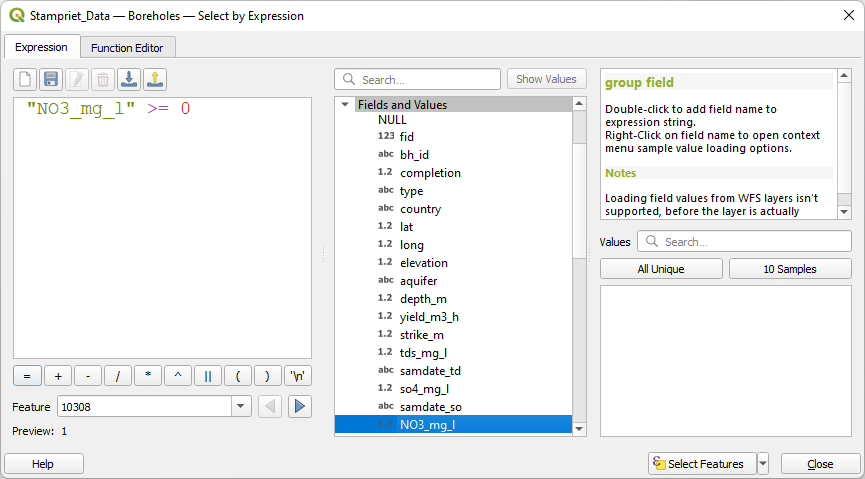The width and height of the screenshot is (865, 479).
Task: Insert the equals operator
Action: (x=27, y=376)
